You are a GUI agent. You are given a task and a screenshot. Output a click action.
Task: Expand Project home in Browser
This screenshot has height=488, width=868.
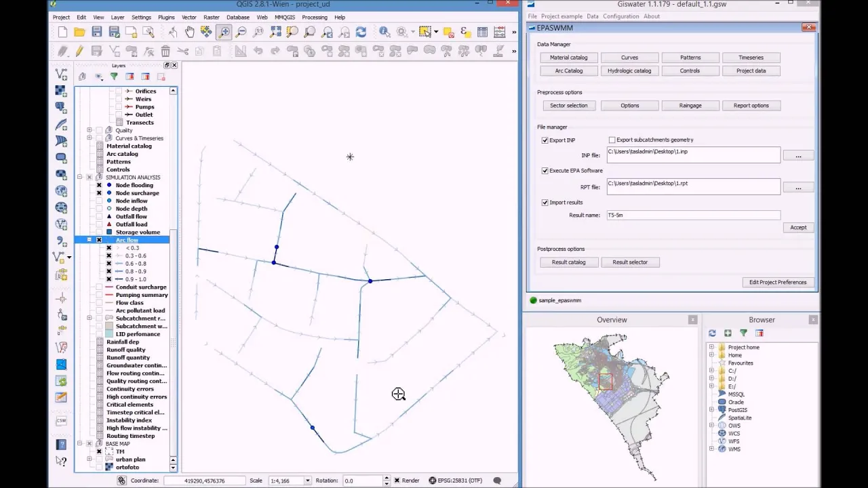click(x=711, y=347)
